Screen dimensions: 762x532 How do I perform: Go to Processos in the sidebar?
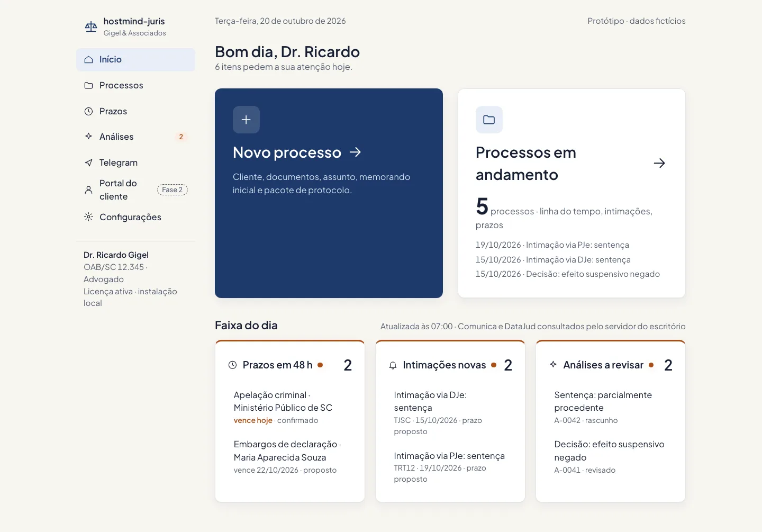pos(135,85)
